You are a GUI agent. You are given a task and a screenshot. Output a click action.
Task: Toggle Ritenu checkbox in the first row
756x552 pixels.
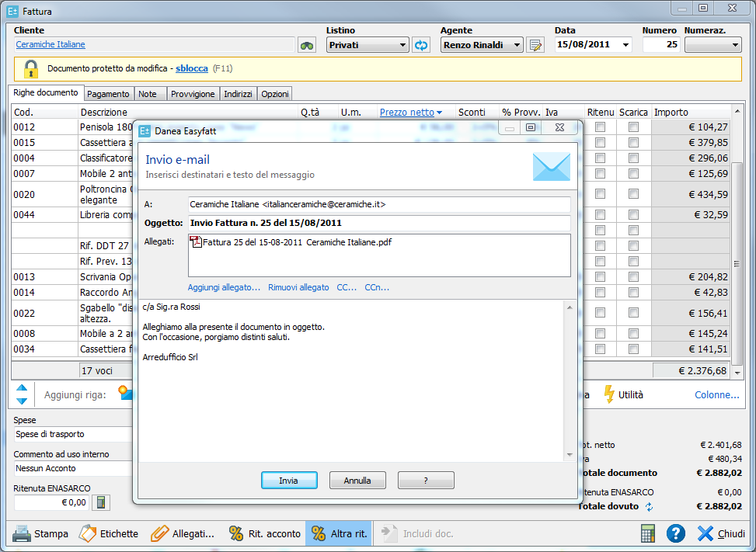click(x=600, y=127)
